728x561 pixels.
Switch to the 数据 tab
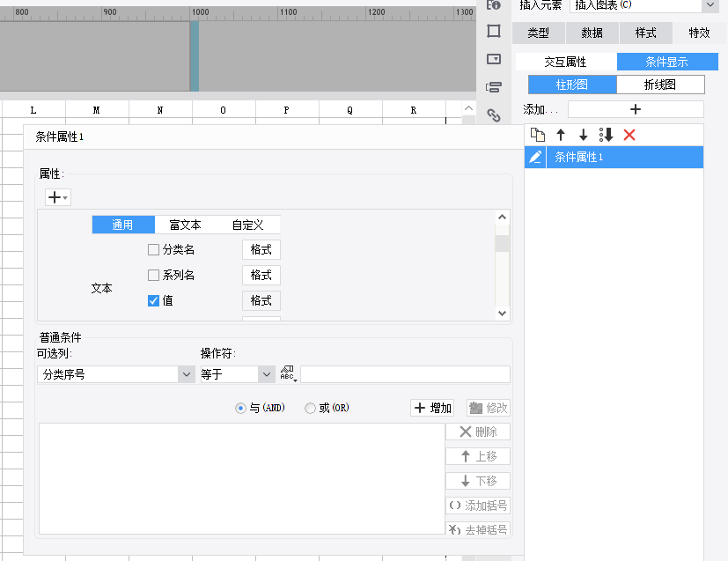coord(592,33)
